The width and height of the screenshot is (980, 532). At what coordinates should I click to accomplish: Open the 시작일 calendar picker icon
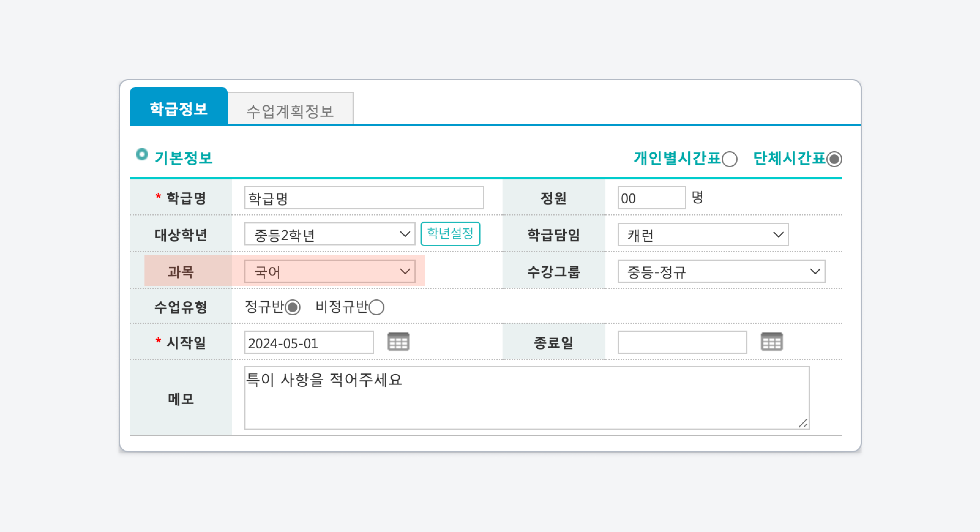(x=398, y=341)
